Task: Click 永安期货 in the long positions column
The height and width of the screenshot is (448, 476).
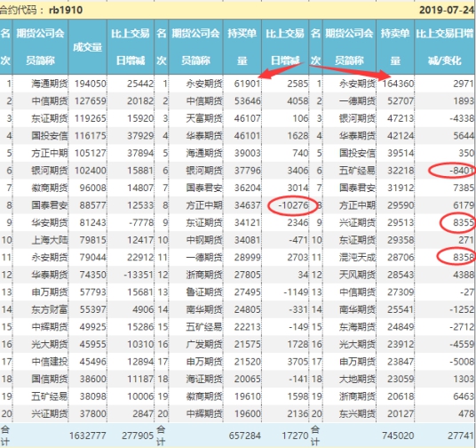Action: [x=204, y=84]
